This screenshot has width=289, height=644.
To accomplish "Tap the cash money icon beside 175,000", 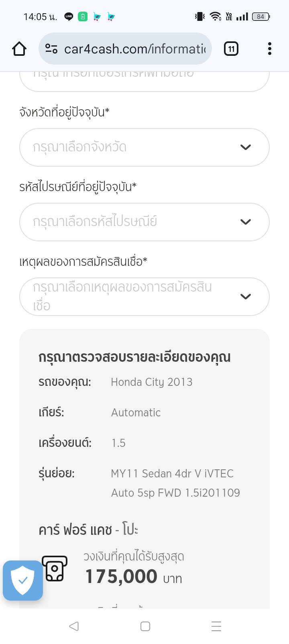I will click(x=55, y=569).
